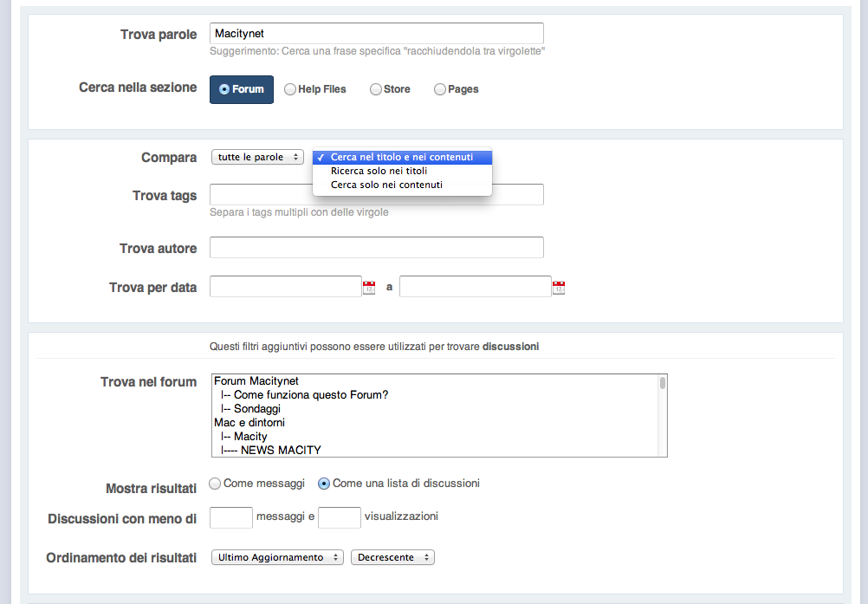Focus the Trova autore input field
The height and width of the screenshot is (604, 868).
click(377, 248)
